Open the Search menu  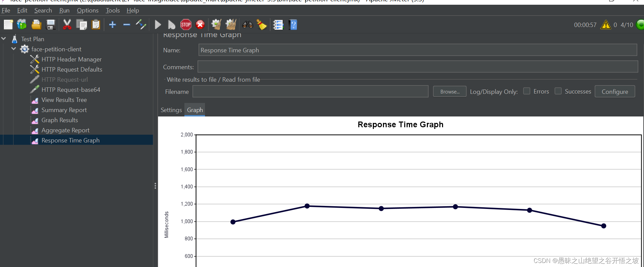point(43,10)
